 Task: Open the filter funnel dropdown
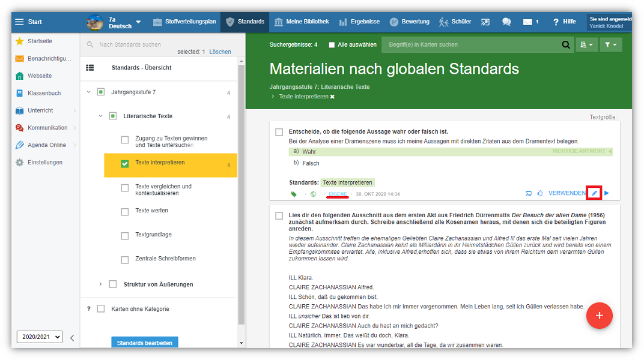(x=610, y=44)
